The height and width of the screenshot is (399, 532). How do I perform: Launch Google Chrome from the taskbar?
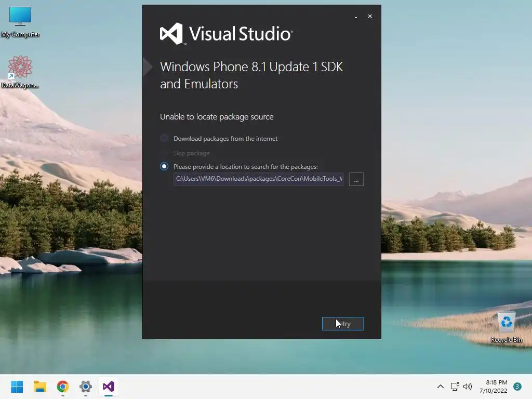pyautogui.click(x=63, y=387)
